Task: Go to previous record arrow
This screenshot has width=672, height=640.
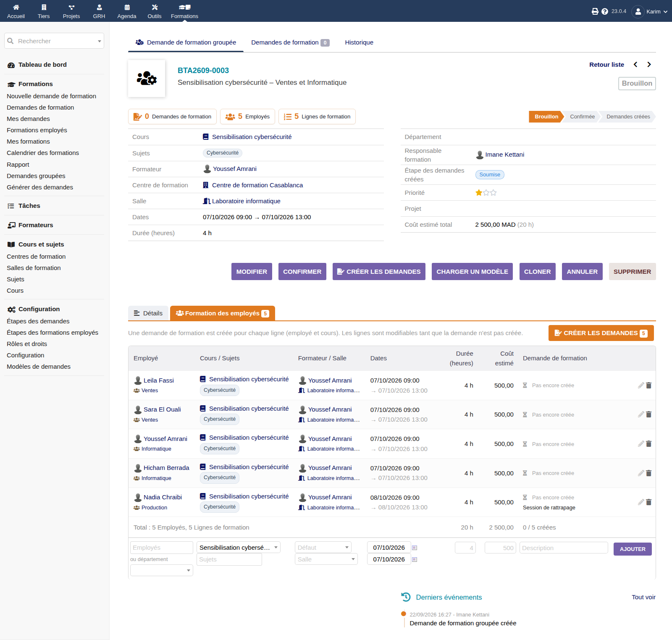Action: (635, 64)
